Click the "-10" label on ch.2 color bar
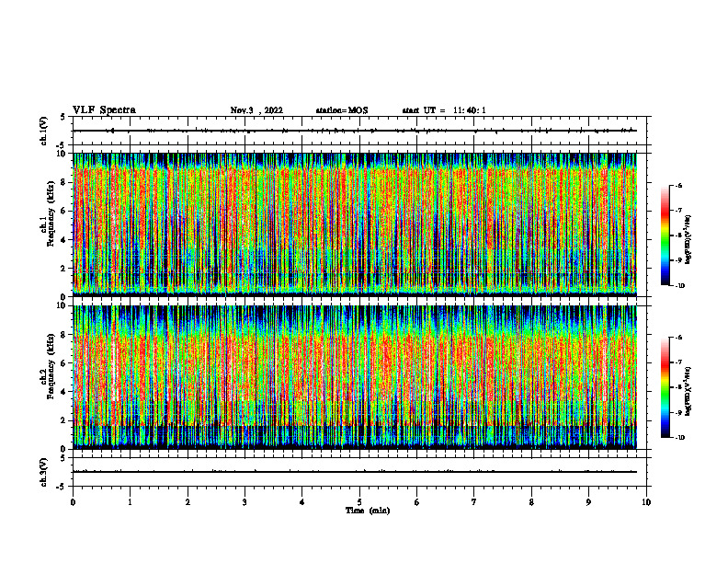The image size is (728, 563). (678, 438)
